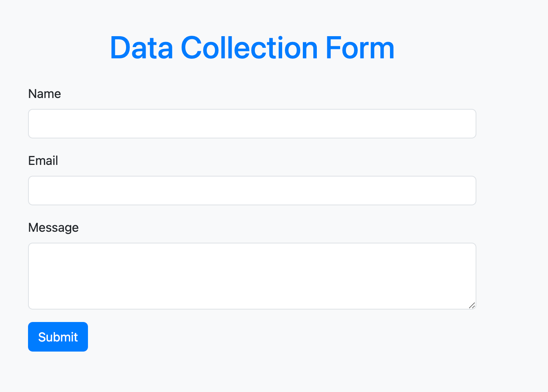Select the Name label text
Screen dimensions: 548x392
(x=44, y=94)
